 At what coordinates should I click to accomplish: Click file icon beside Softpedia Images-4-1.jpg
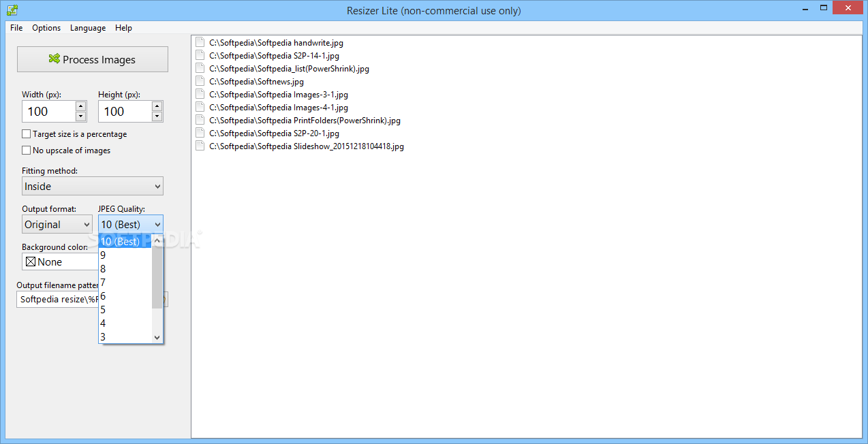pos(200,107)
